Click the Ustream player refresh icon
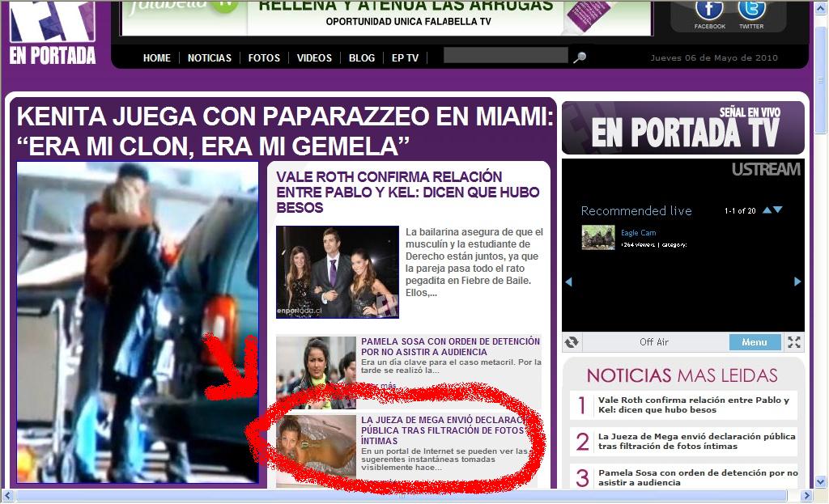The width and height of the screenshot is (829, 504). click(x=572, y=342)
